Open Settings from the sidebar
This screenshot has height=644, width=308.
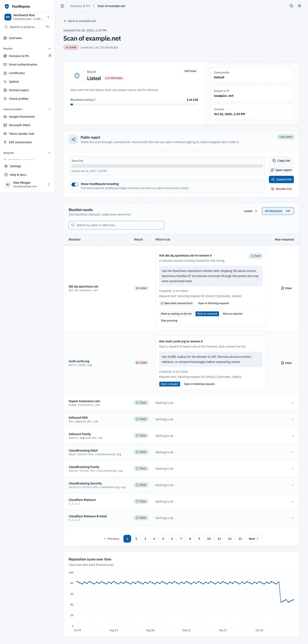tap(27, 166)
